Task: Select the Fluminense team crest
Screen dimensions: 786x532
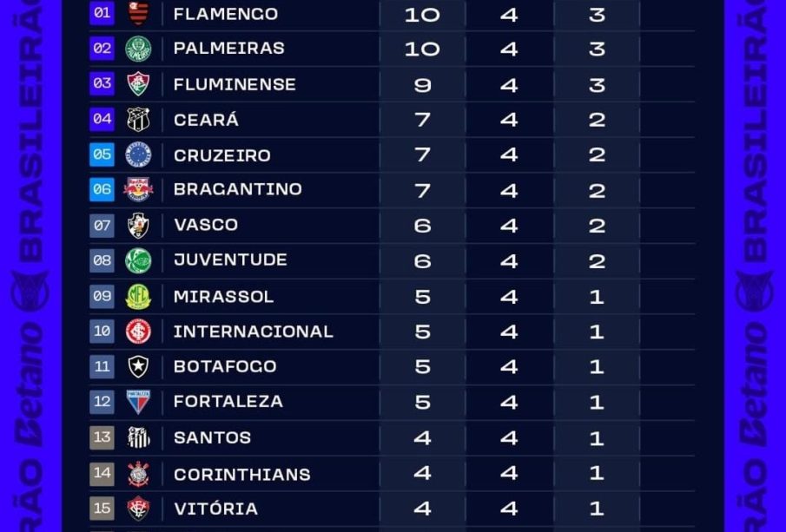Action: click(x=138, y=84)
